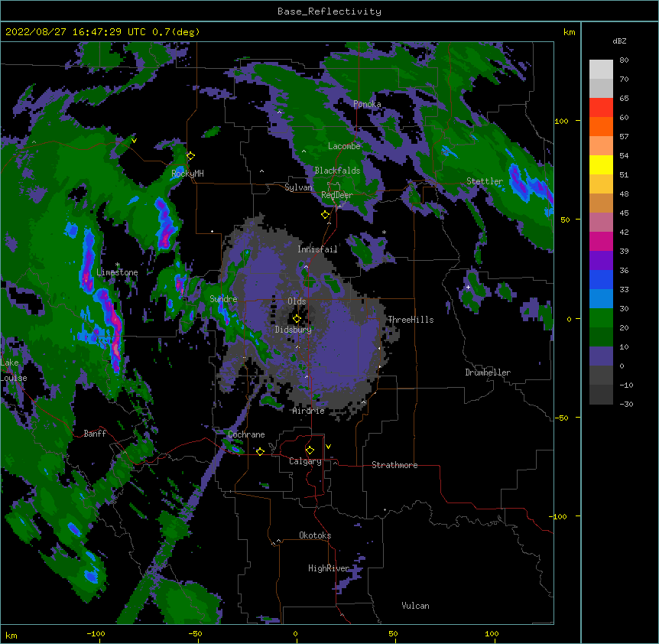The height and width of the screenshot is (644, 659).
Task: Click the km unit label at top right
Action: coord(570,32)
